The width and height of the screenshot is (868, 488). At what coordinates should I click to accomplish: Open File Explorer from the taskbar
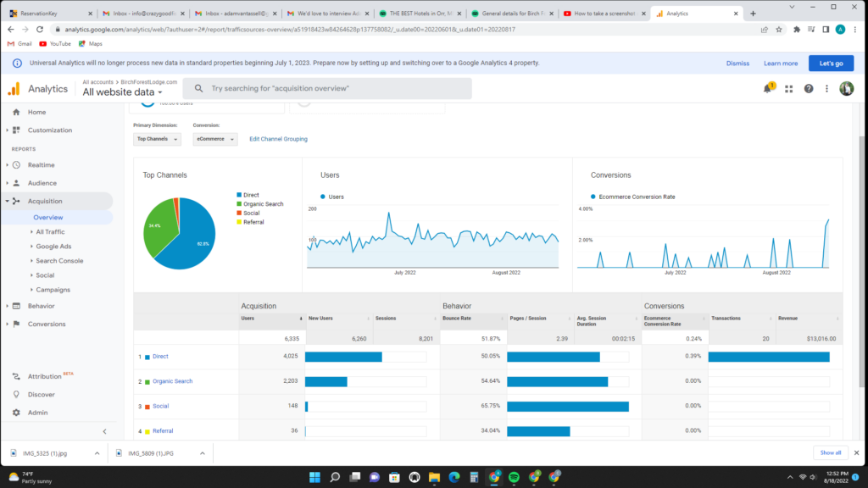point(434,477)
